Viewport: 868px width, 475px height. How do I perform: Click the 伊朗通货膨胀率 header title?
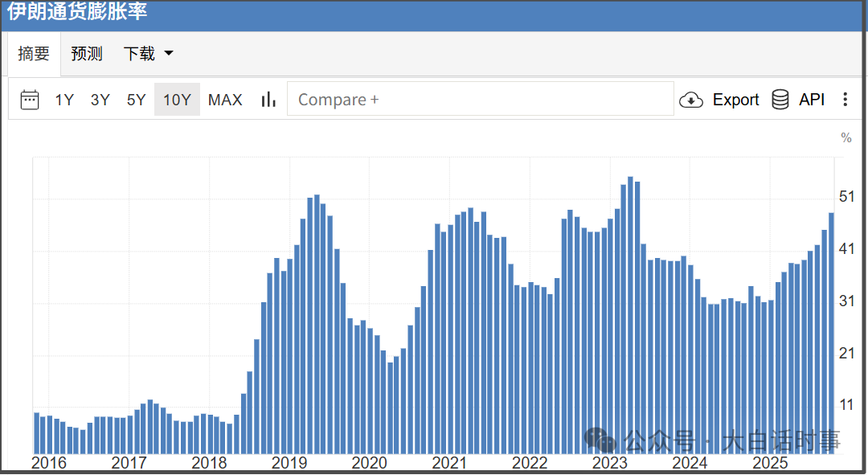point(77,13)
